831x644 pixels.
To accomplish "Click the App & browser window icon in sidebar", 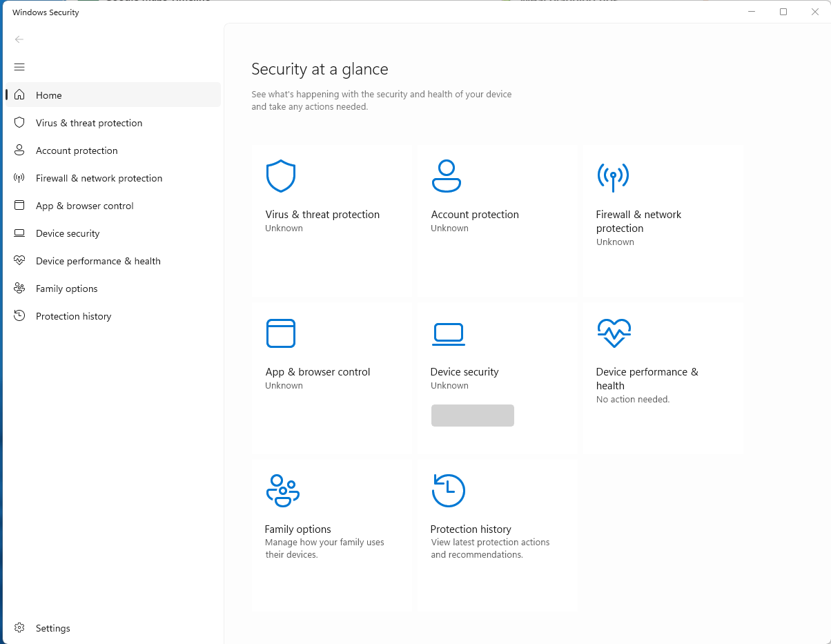I will click(x=19, y=205).
